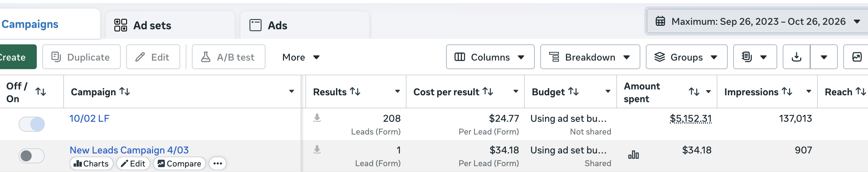Sort by Cost per result arrows
Image resolution: width=868 pixels, height=172 pixels.
pos(488,92)
